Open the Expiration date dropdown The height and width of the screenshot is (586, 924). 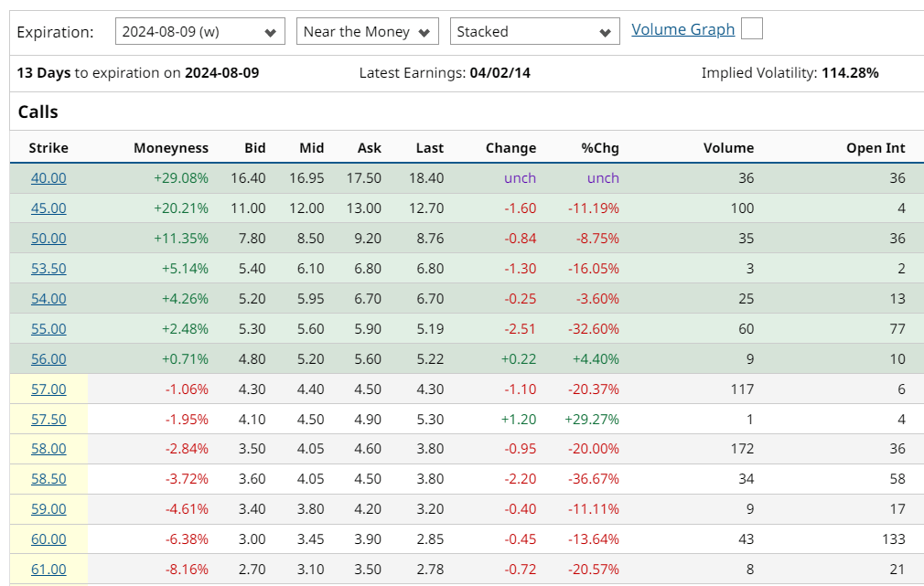[199, 30]
